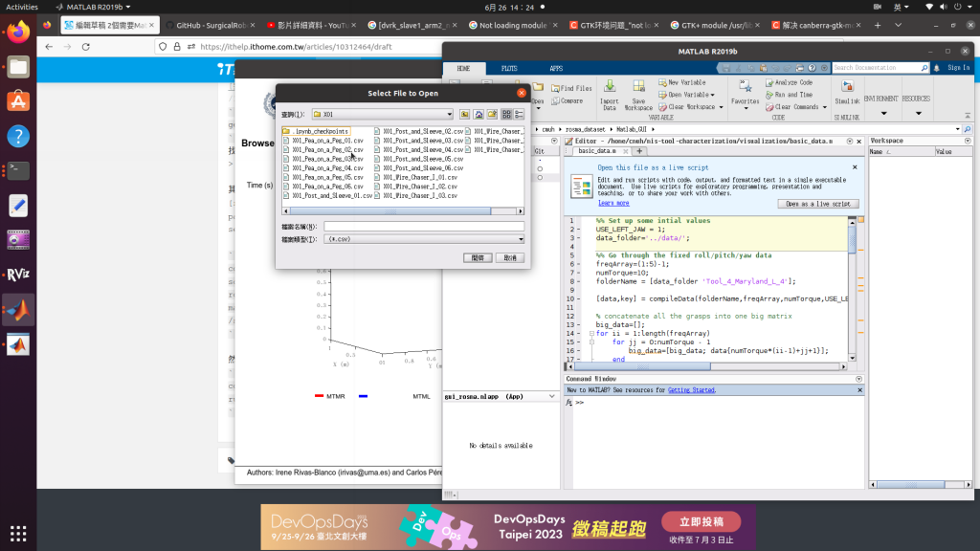Image resolution: width=980 pixels, height=551 pixels.
Task: Start Run and Time profiler
Action: [789, 95]
